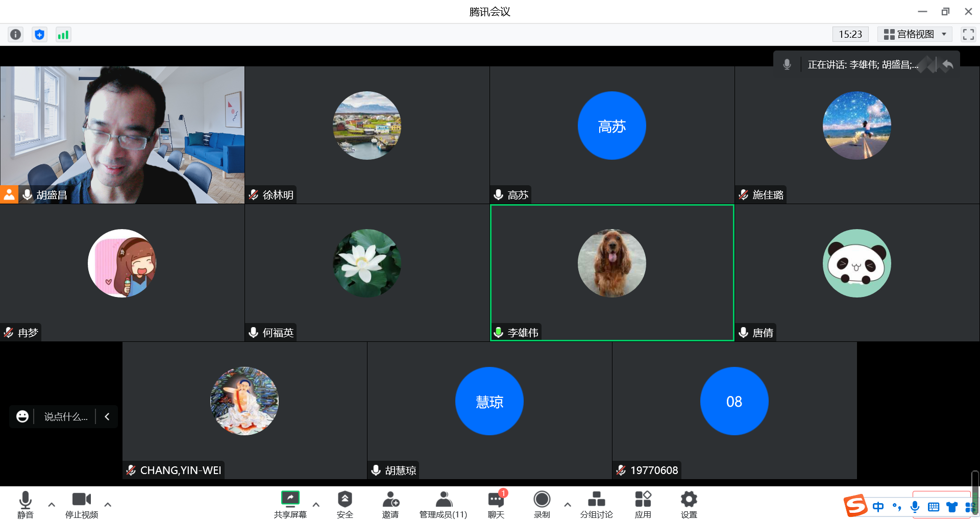Start 共享屏幕 screen sharing

click(x=290, y=505)
